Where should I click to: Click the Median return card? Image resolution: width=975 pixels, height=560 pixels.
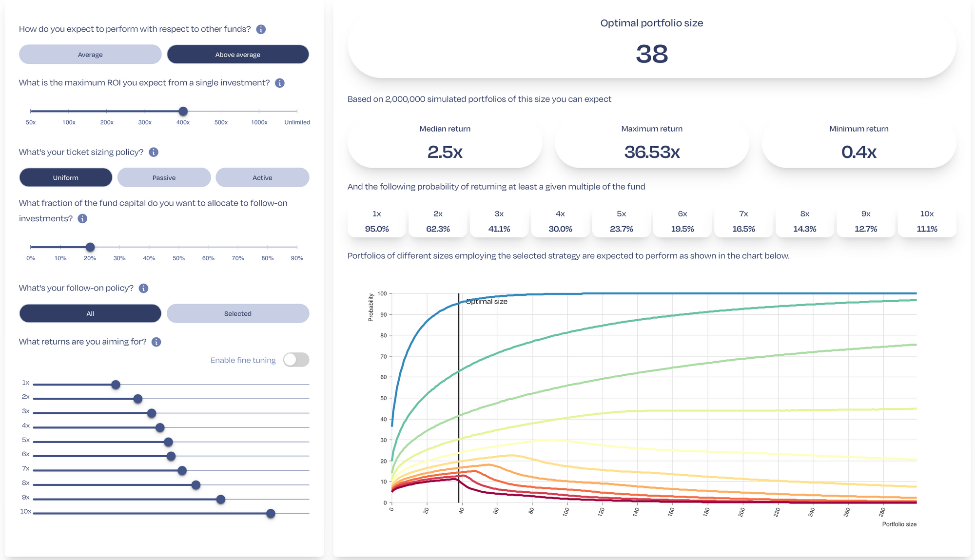point(445,144)
